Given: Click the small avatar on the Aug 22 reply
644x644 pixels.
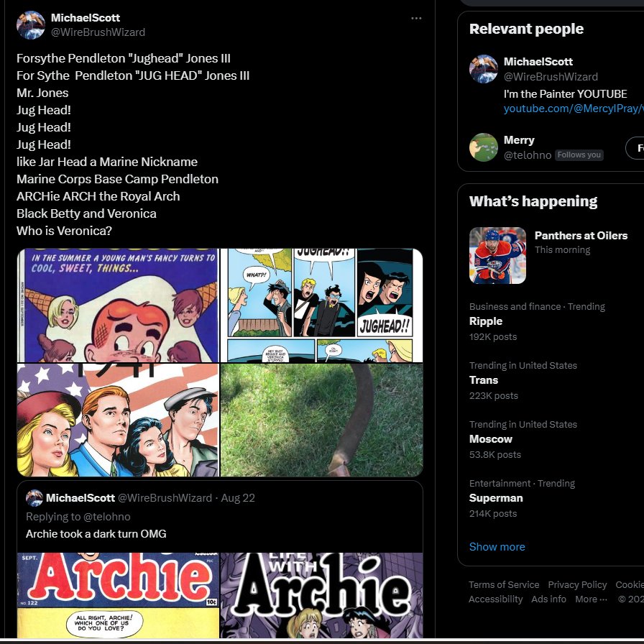Looking at the screenshot, I should point(34,498).
